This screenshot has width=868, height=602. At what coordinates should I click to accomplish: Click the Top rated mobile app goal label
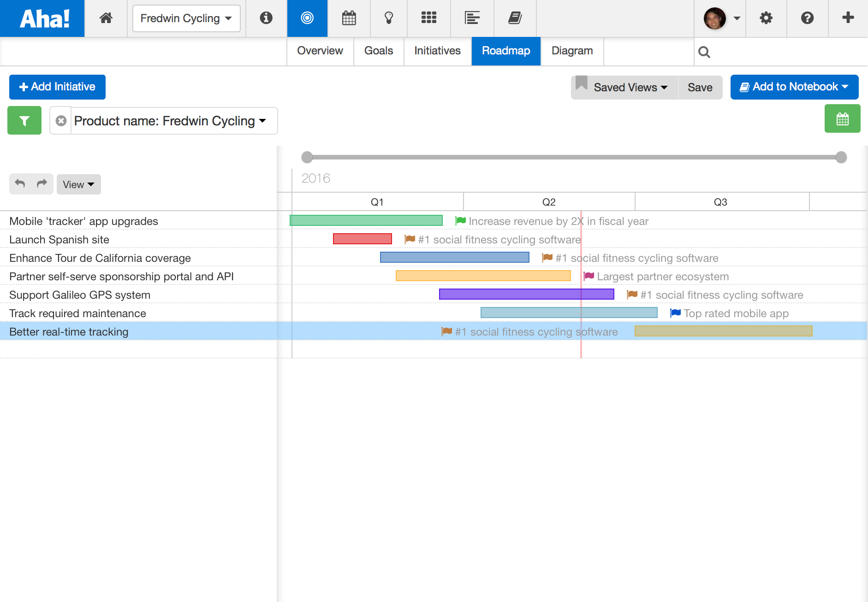(x=736, y=313)
